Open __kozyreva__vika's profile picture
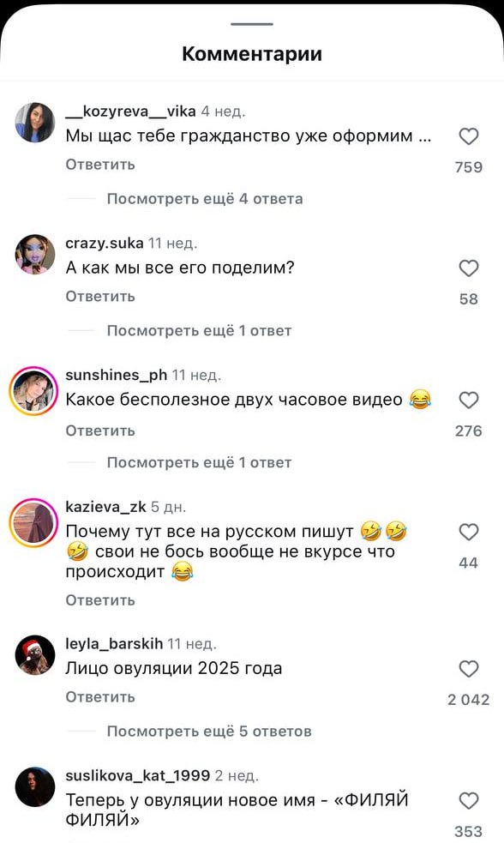Viewport: 504px width, 843px height. click(35, 123)
